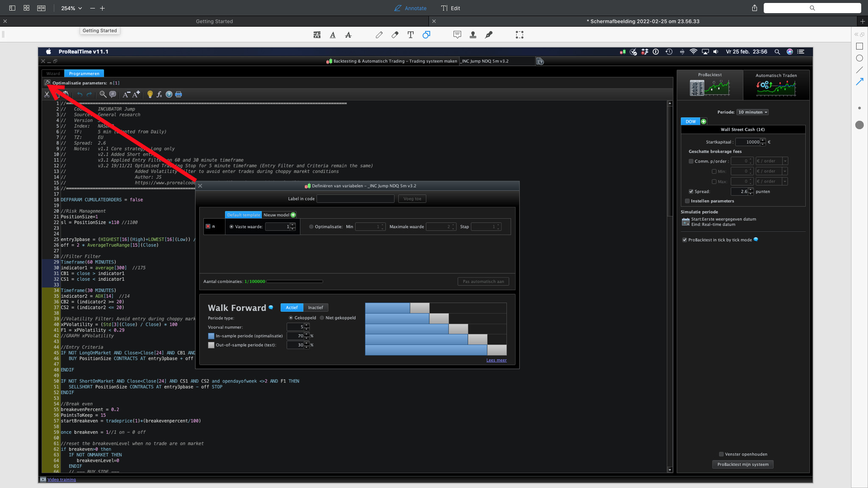Increase font size with A+ icon
Viewport: 868px width, 488px height.
(136, 94)
